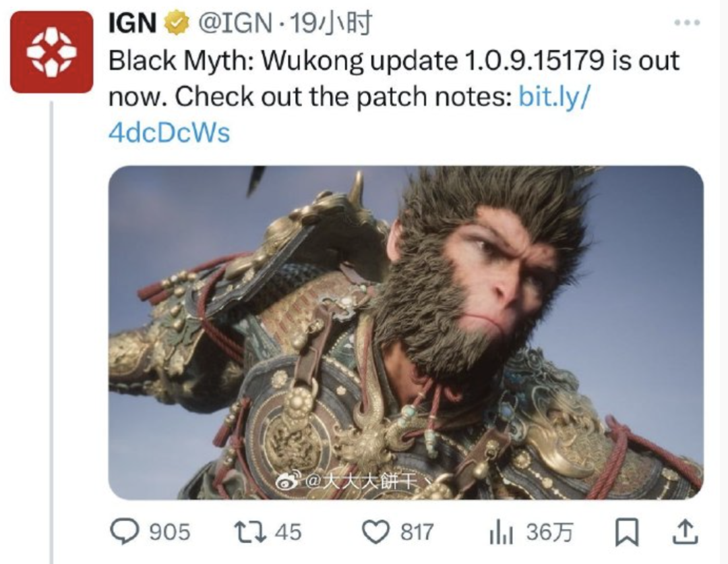This screenshot has height=564, width=728.
Task: Open the three-dot more options menu
Action: tap(687, 22)
